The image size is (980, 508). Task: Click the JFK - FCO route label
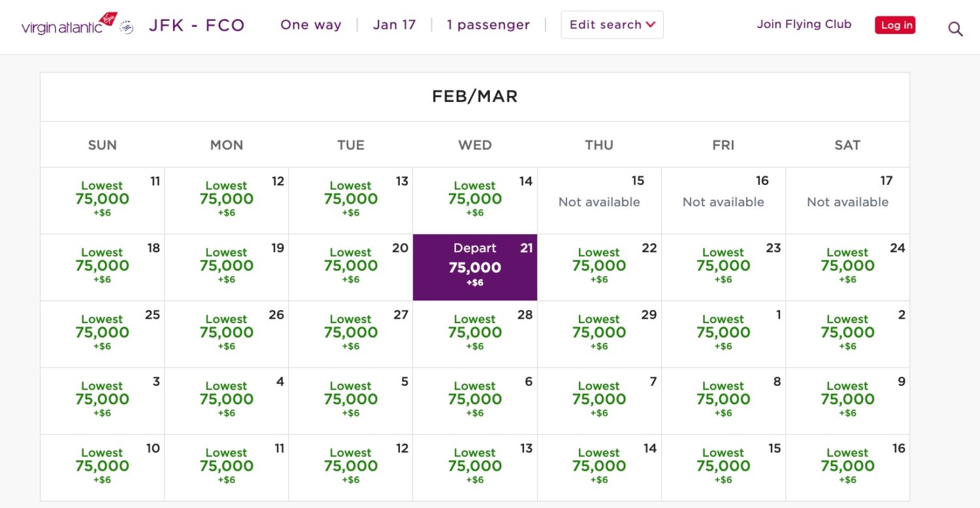(x=197, y=24)
